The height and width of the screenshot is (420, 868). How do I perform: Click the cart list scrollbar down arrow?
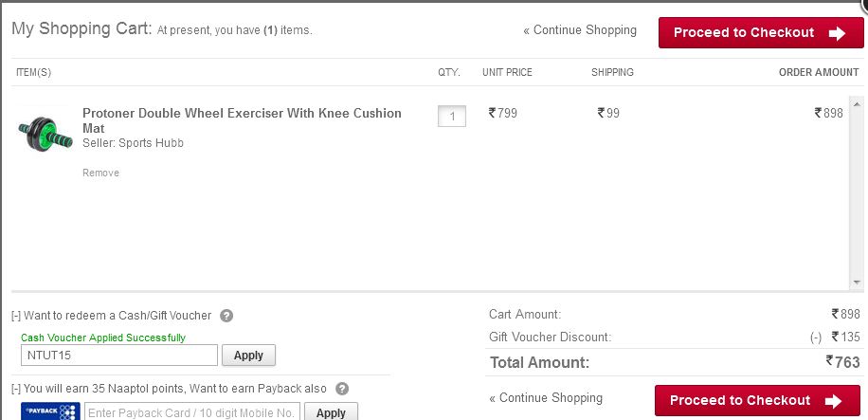pyautogui.click(x=857, y=282)
